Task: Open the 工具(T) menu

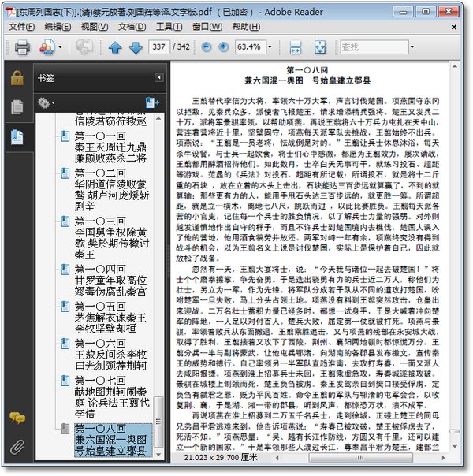Action: click(169, 27)
